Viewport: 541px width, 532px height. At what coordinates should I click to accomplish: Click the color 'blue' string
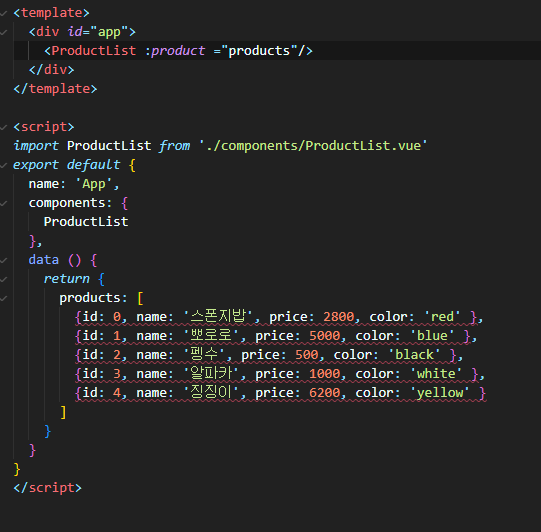point(432,335)
